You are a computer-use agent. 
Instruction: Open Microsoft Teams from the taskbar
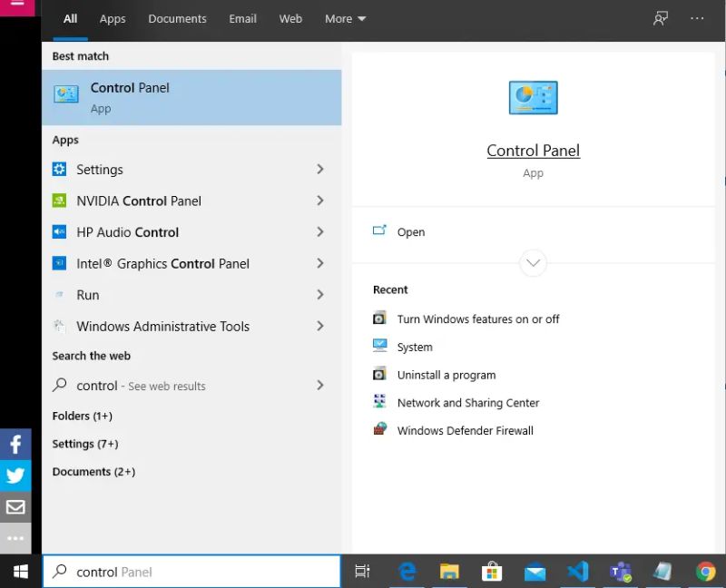[x=621, y=571]
